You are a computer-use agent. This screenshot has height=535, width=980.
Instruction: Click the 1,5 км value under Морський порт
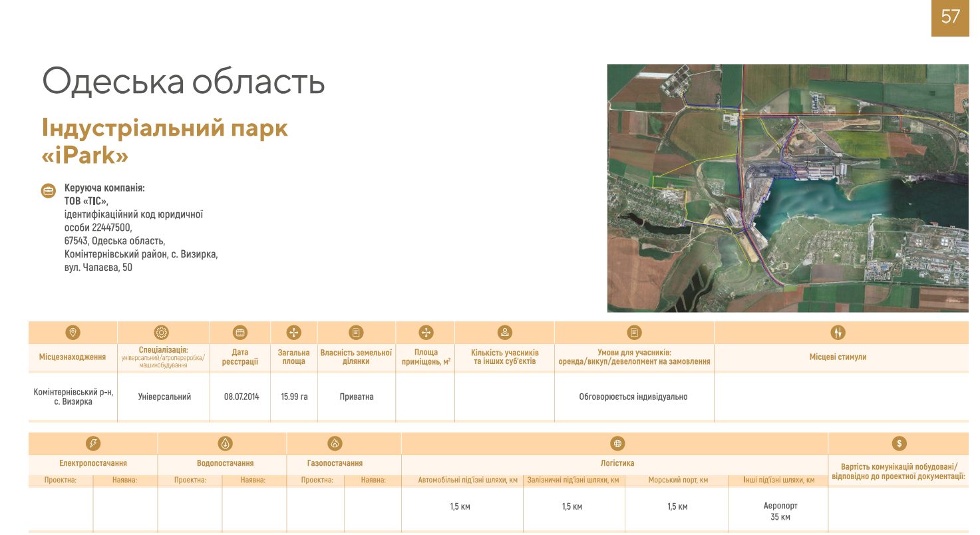[x=677, y=507]
